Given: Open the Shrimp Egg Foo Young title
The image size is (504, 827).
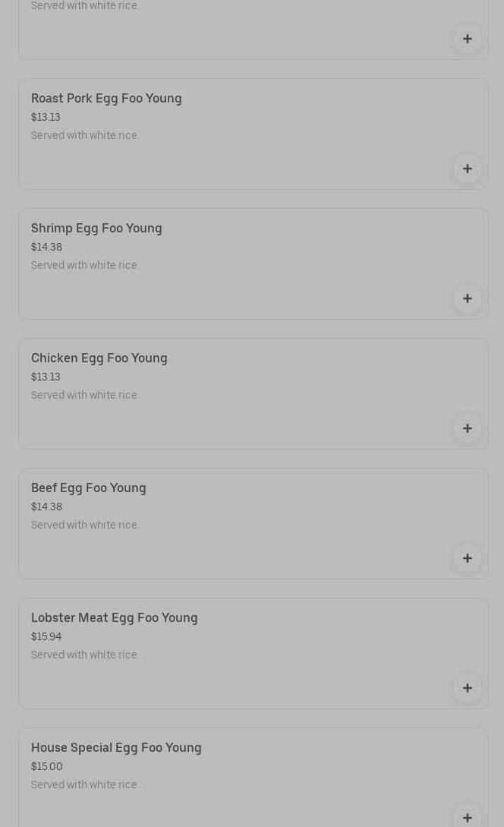Looking at the screenshot, I should [96, 228].
